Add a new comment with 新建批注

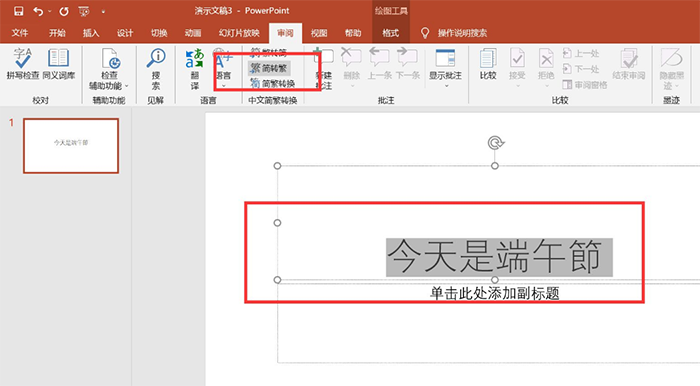324,69
